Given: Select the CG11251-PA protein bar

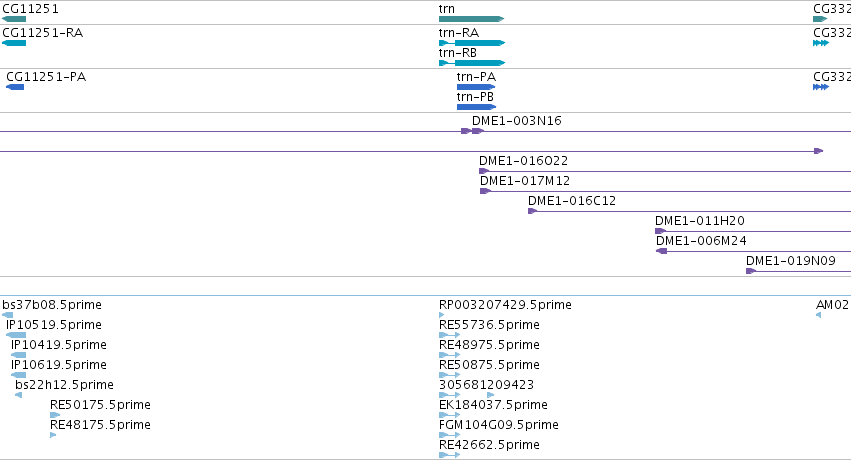Looking at the screenshot, I should pyautogui.click(x=15, y=87).
